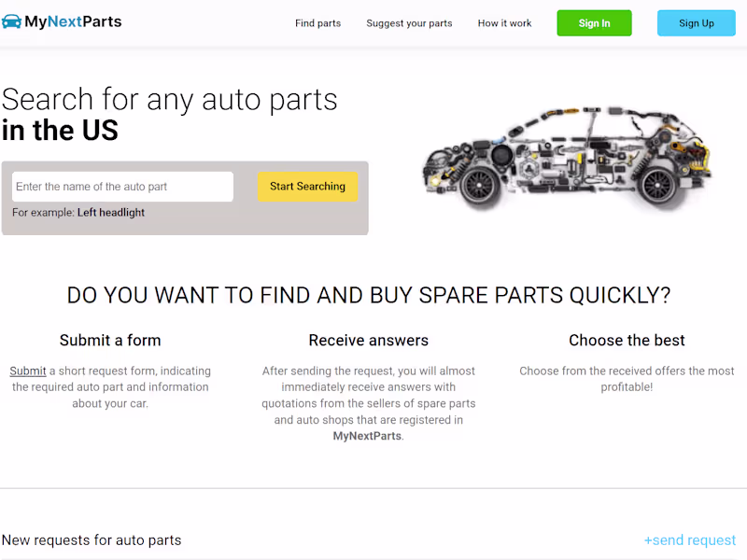The height and width of the screenshot is (560, 747).
Task: Click the blue Sign Up button
Action: coord(696,22)
